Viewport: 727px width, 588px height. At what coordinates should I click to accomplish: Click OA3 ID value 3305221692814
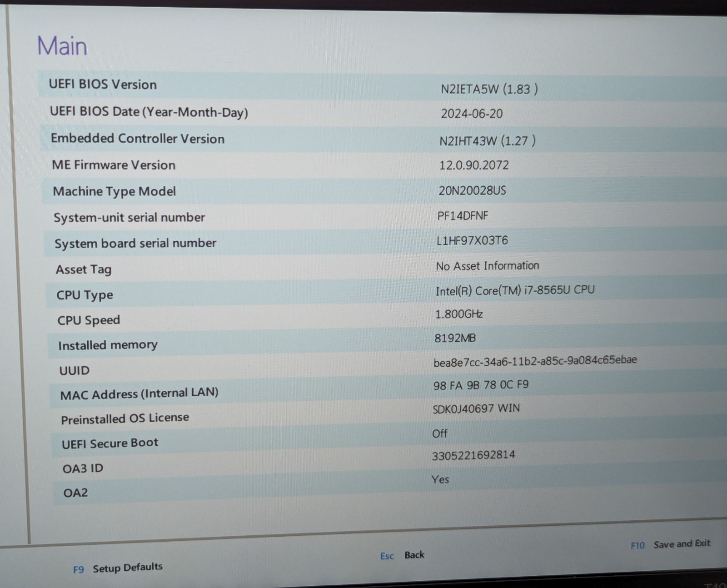(x=473, y=455)
